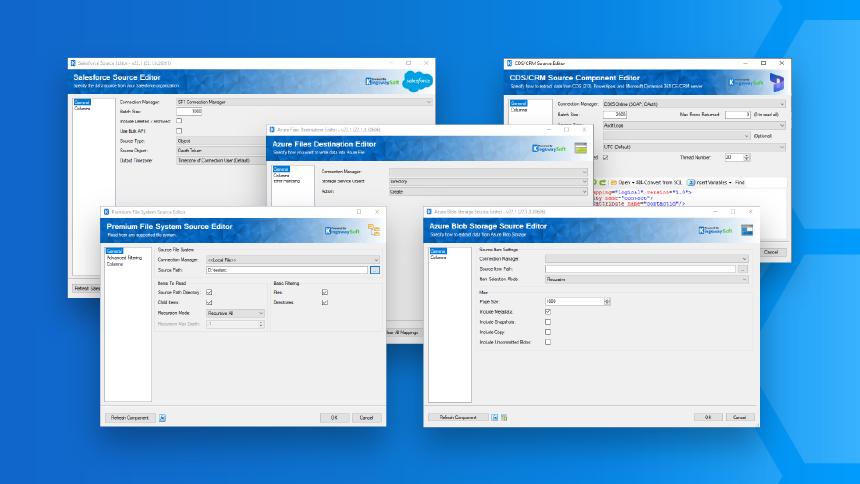Toggle Files checkbox under Basic Filtering
The width and height of the screenshot is (860, 484).
325,292
